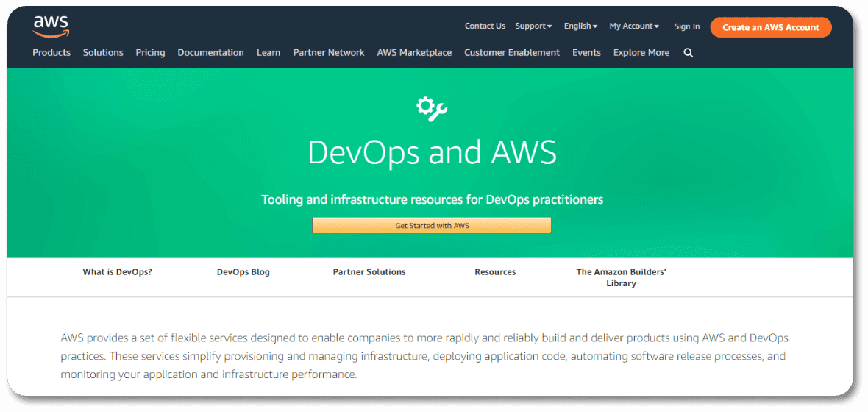The image size is (868, 412).
Task: Go to Pricing in the nav bar
Action: [x=150, y=53]
